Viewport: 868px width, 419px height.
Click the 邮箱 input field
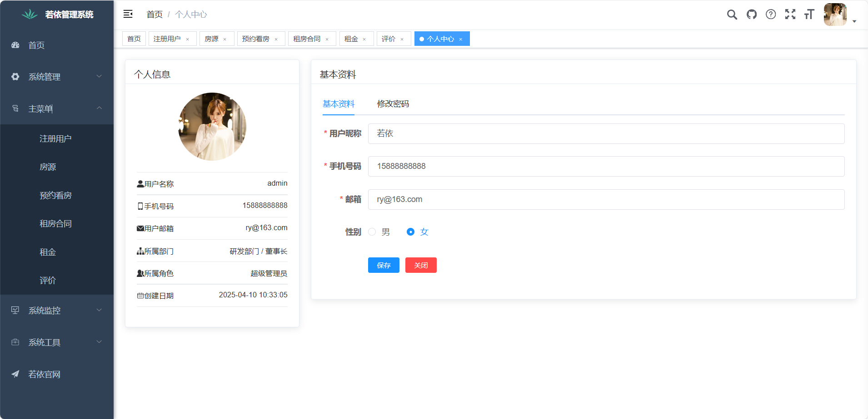point(606,199)
